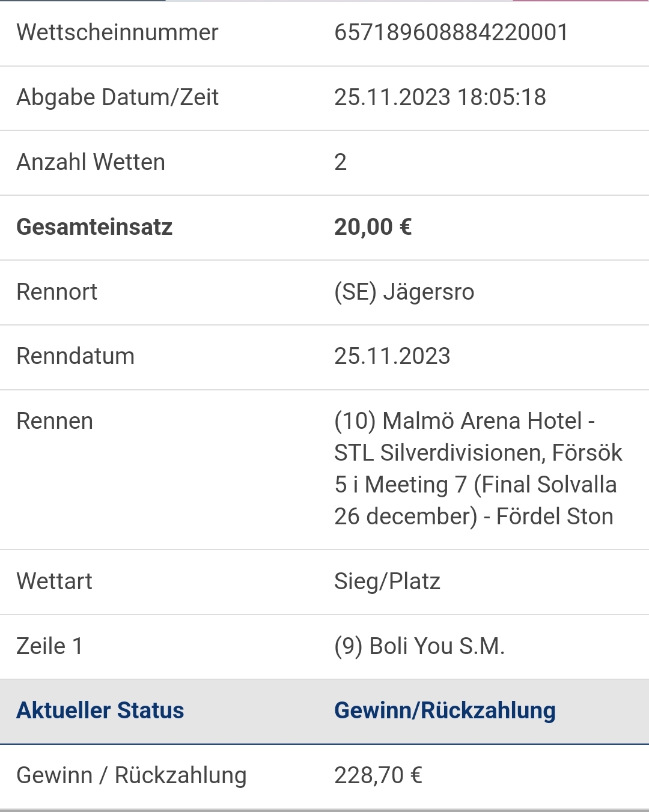
Task: Select the Anzahl Wetten value 2
Action: 341,162
